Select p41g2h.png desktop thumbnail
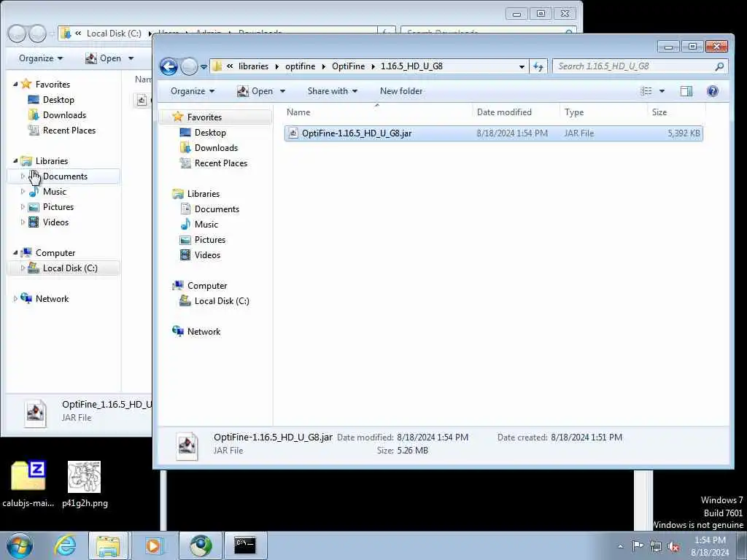 coord(85,483)
